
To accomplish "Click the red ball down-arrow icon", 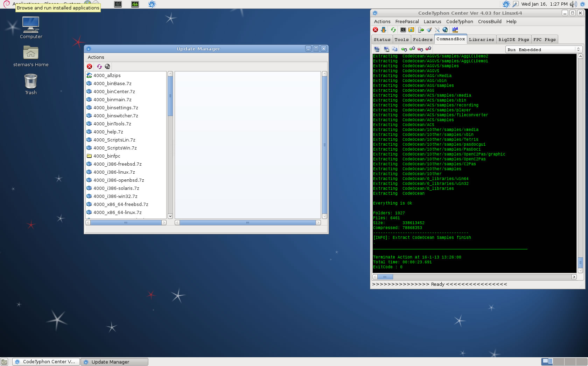I will pos(420,49).
